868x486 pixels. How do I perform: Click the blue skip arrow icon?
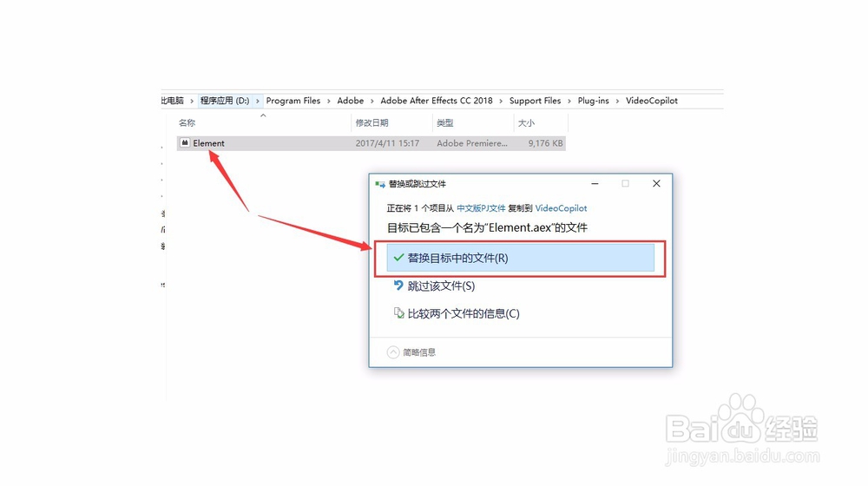398,285
